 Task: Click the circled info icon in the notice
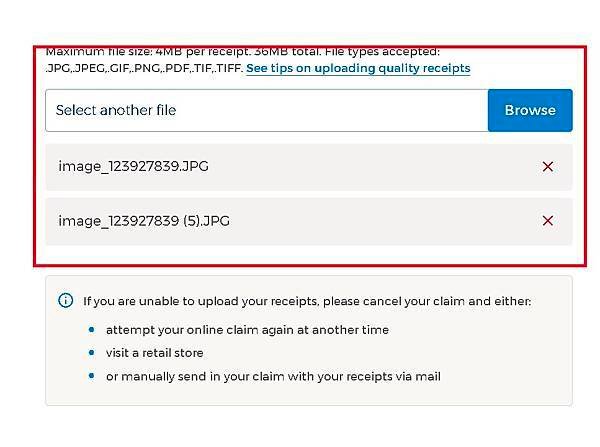click(65, 300)
